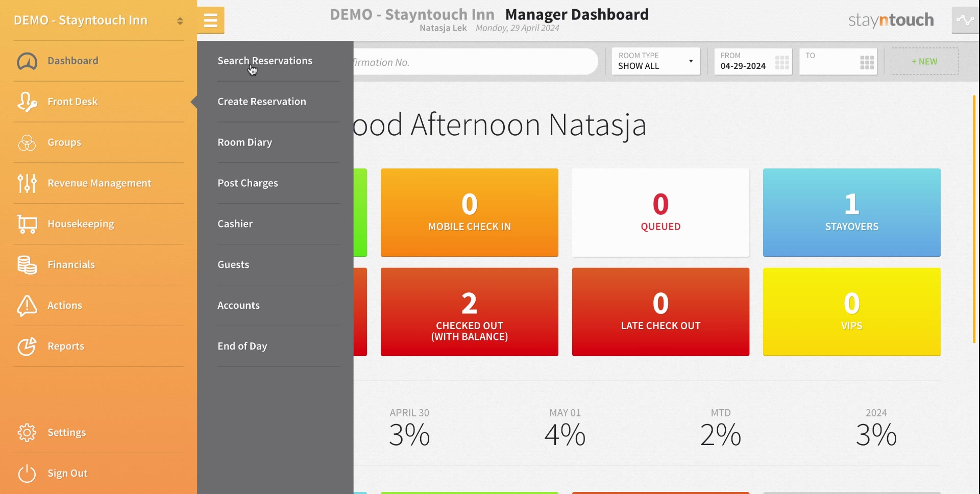Open the Stayovers tile
Image resolution: width=980 pixels, height=494 pixels.
pyautogui.click(x=852, y=212)
